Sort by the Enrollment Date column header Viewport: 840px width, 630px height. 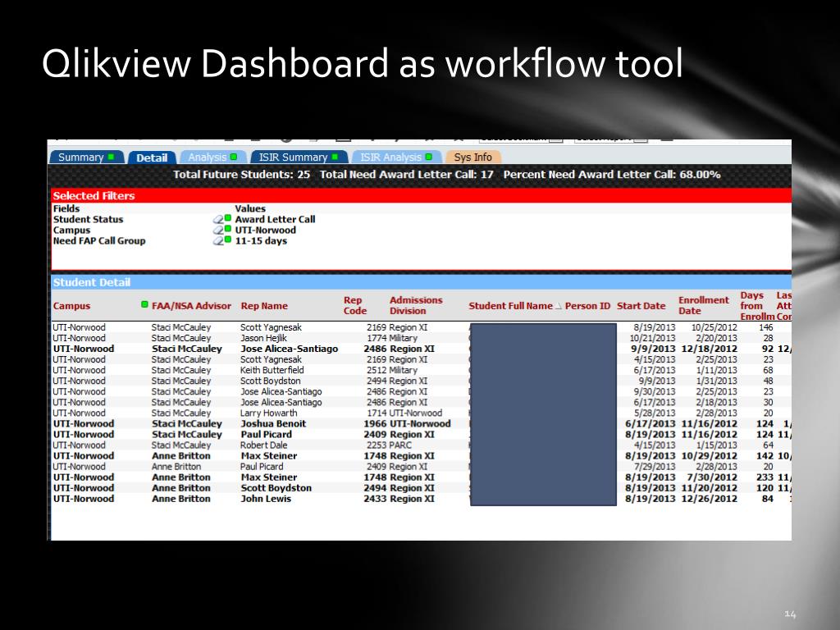pyautogui.click(x=703, y=305)
